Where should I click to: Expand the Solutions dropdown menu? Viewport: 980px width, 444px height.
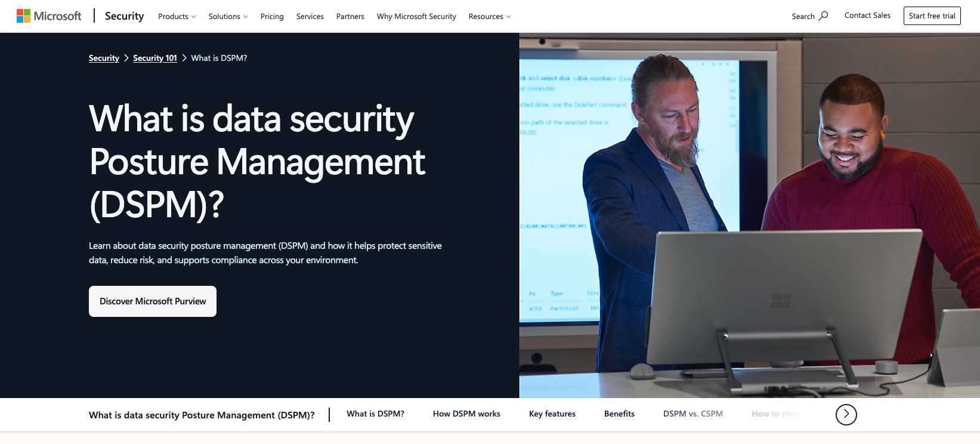point(228,17)
